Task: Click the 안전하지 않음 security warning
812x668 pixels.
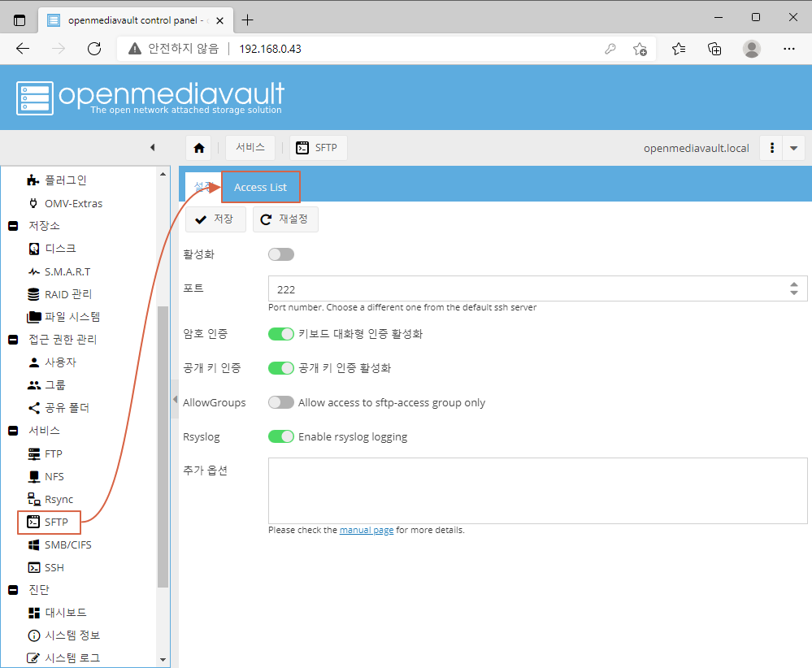Action: click(173, 49)
